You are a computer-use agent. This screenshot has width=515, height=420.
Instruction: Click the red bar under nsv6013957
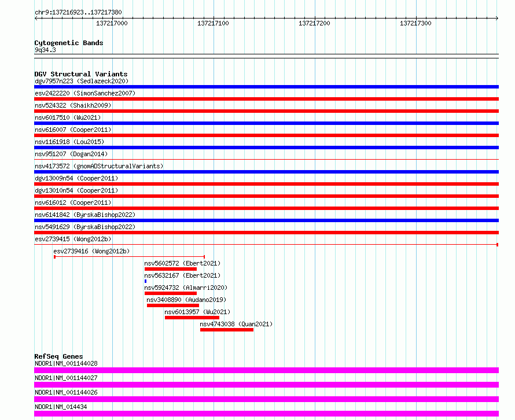tap(192, 318)
